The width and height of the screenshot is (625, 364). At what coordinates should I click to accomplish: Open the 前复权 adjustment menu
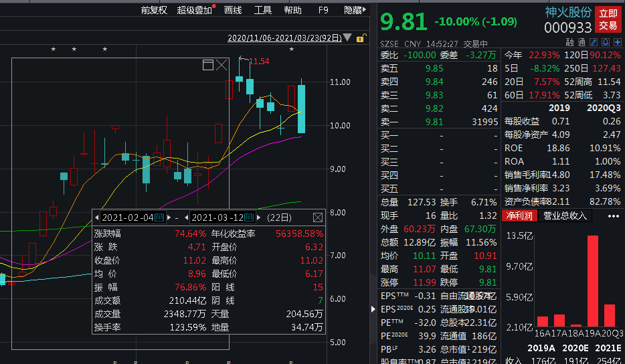[154, 10]
